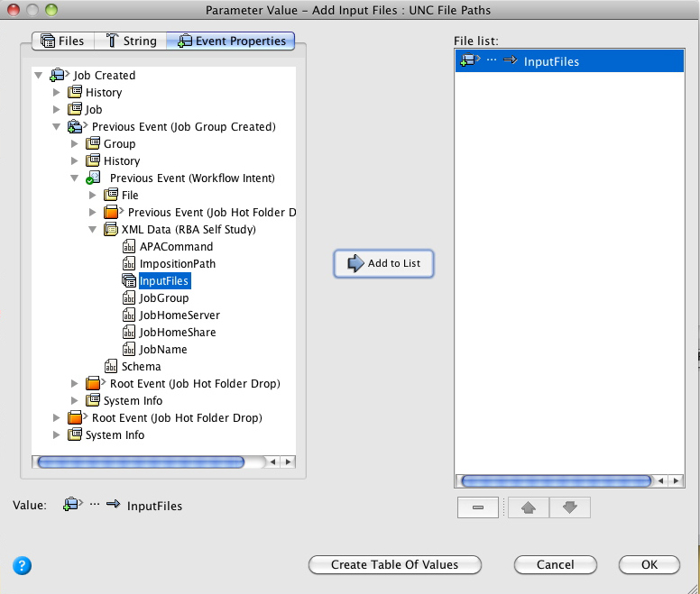Click the Job folder icon
Image resolution: width=700 pixels, height=594 pixels.
pyautogui.click(x=75, y=109)
